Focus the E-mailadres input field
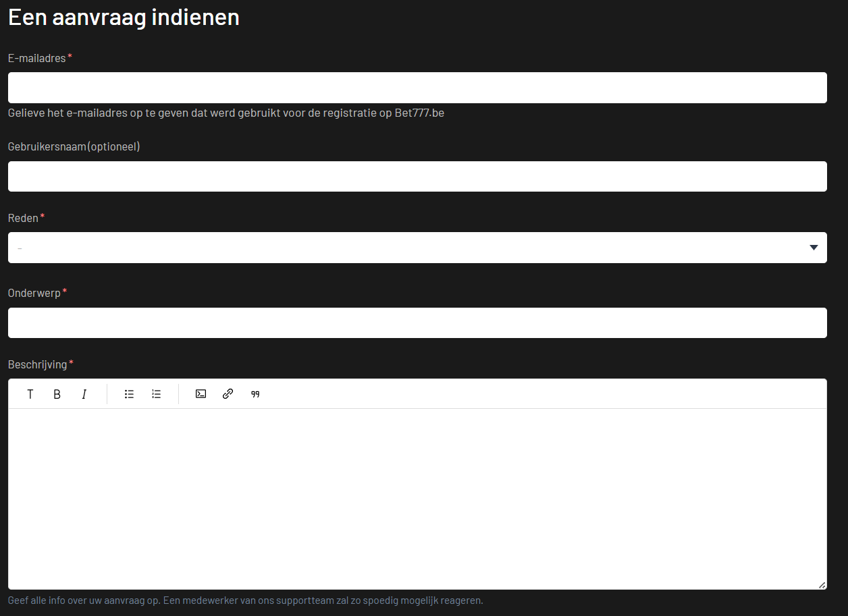The width and height of the screenshot is (848, 616). [x=417, y=88]
